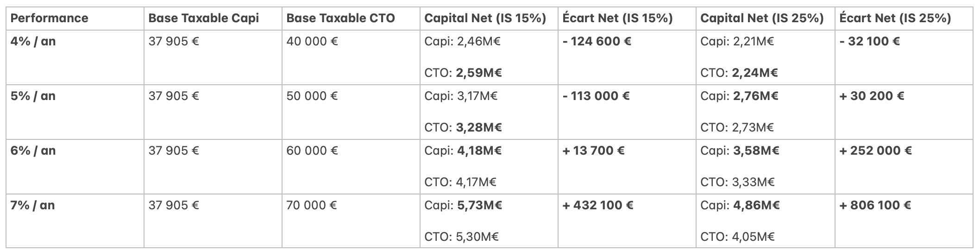Click the - 32 100 € écart value
The width and height of the screenshot is (980, 251).
pyautogui.click(x=869, y=42)
